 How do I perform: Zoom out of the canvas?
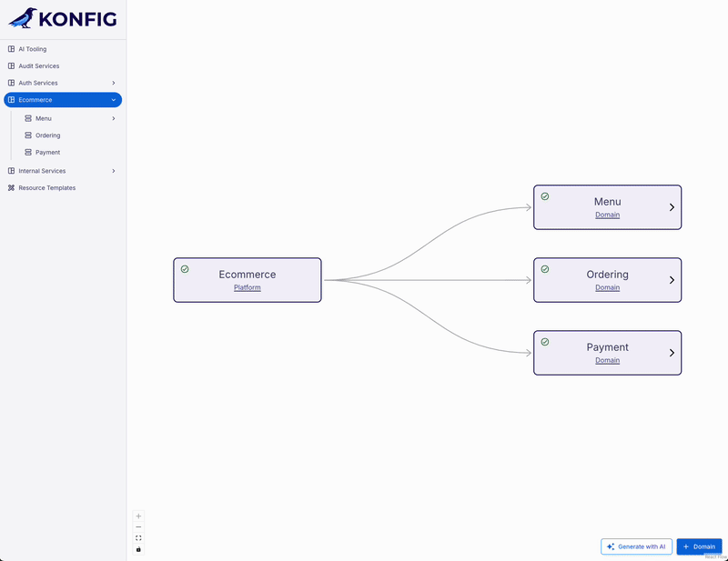click(x=138, y=527)
